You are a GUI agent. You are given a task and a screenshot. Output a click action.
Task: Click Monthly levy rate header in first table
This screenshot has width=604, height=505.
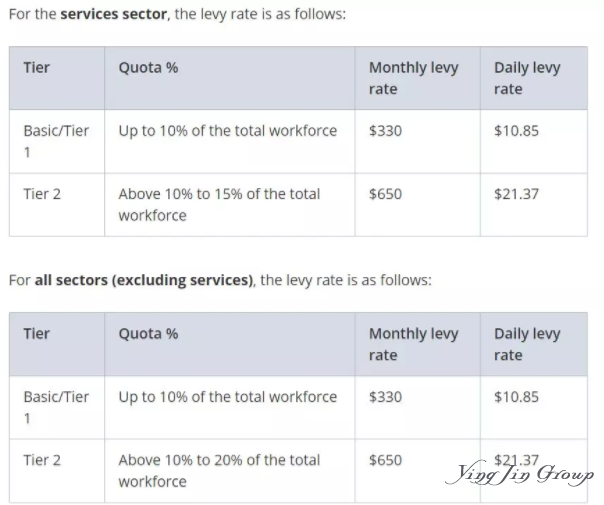coord(418,78)
